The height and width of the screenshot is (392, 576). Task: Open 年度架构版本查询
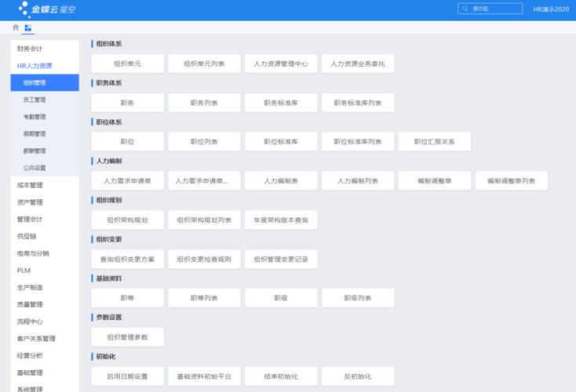tap(281, 220)
